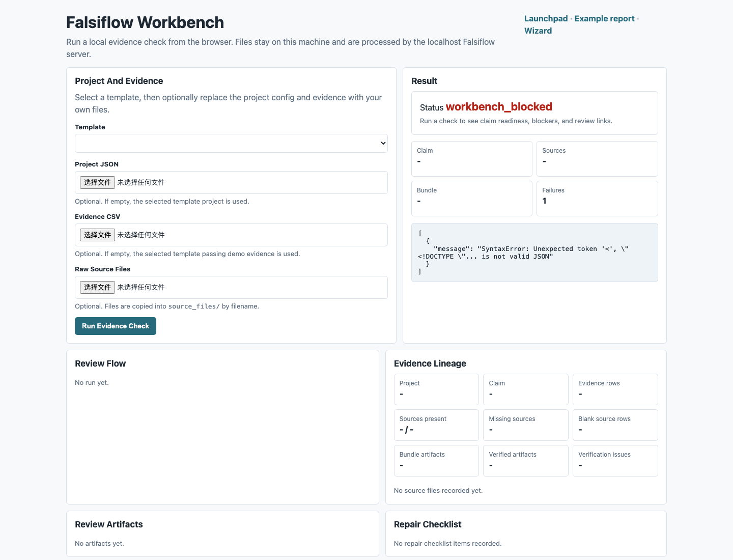Screen dimensions: 733x560
Task: Click the Sources card in Result
Action: (x=597, y=159)
